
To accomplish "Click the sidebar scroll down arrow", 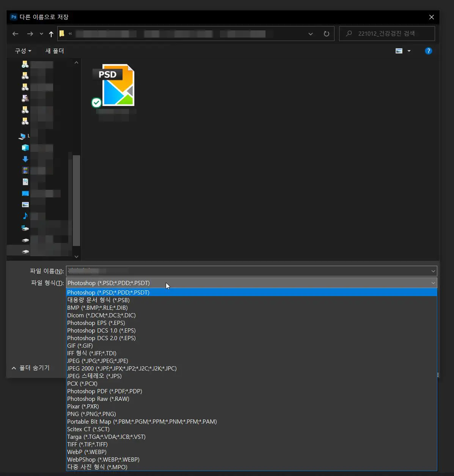I will point(76,257).
